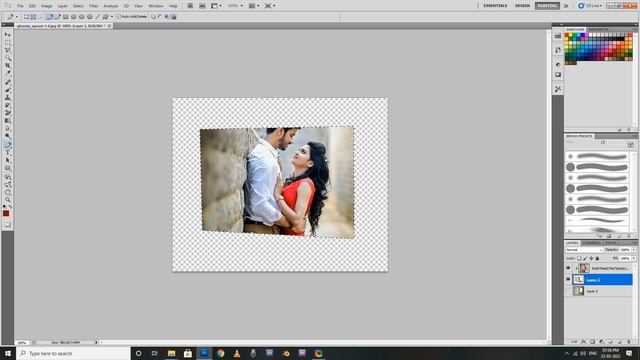The image size is (640, 360).
Task: Show more workspaces chevron
Action: click(566, 6)
